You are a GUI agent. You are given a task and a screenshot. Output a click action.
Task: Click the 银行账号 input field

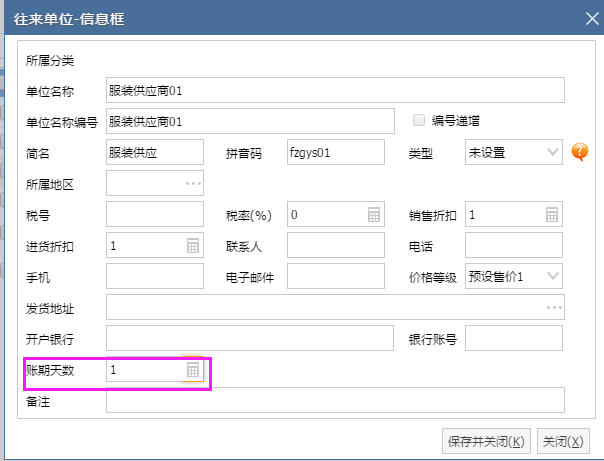click(x=513, y=338)
